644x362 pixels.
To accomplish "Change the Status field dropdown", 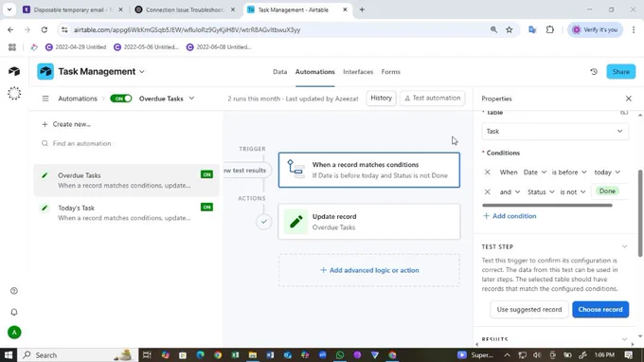I will [541, 191].
